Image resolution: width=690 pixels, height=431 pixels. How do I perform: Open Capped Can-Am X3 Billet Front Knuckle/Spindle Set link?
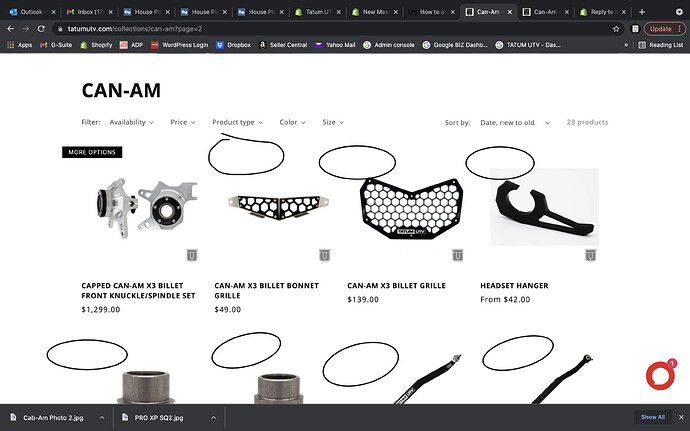click(x=138, y=291)
